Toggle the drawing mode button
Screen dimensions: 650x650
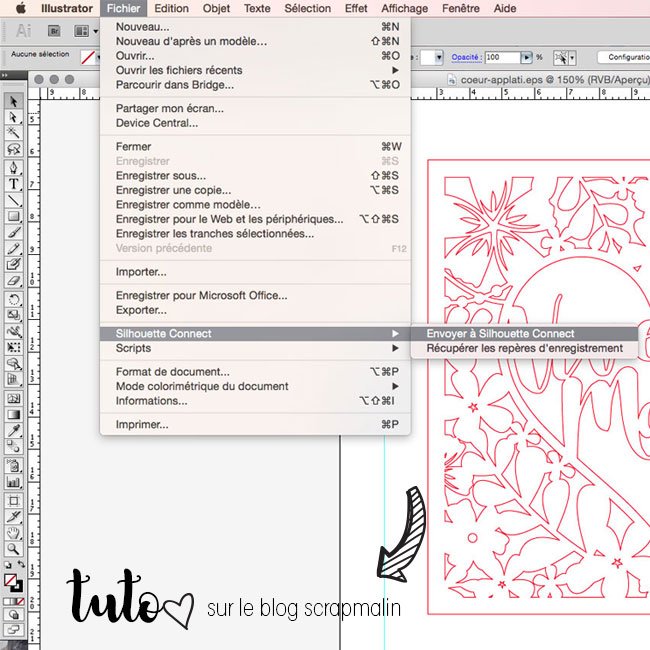coord(13,614)
